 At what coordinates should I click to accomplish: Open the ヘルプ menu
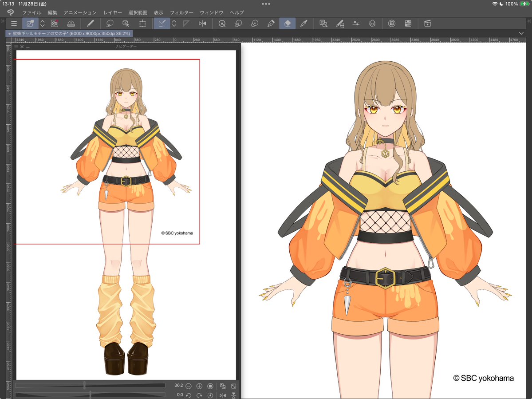tap(237, 12)
